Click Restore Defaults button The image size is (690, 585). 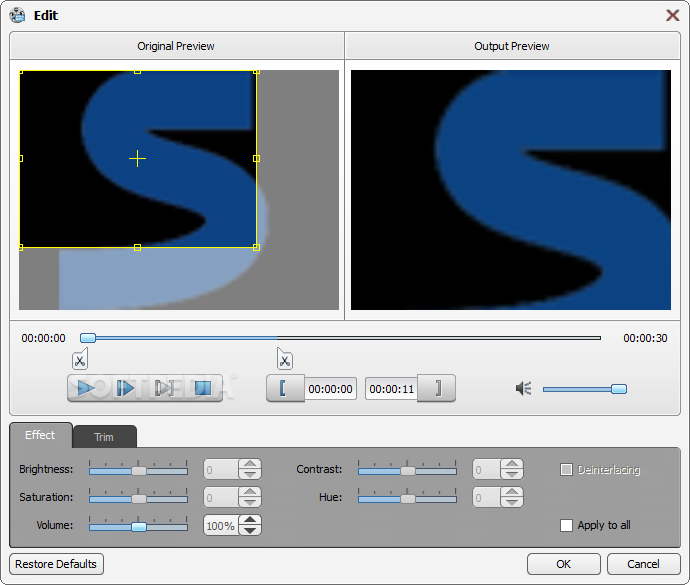point(56,564)
